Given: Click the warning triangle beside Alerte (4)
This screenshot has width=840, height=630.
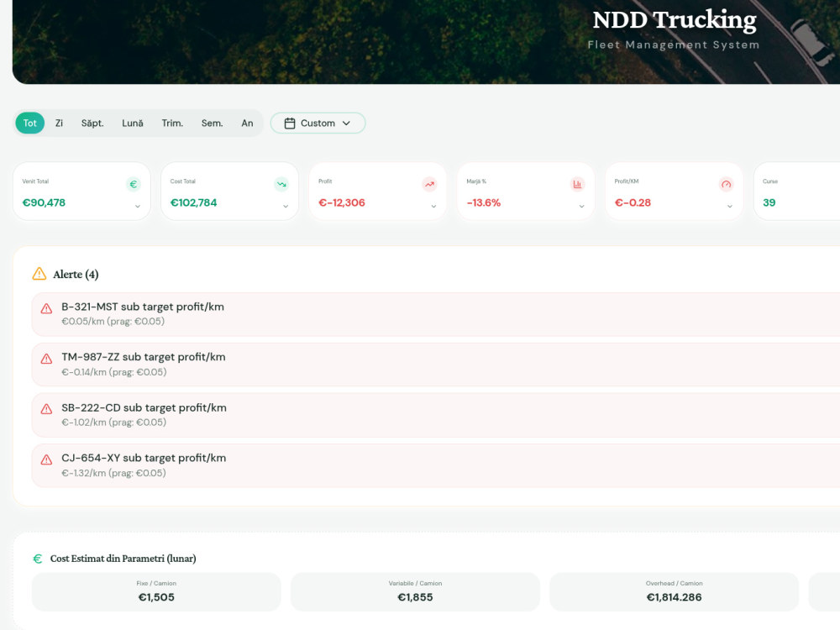Looking at the screenshot, I should [39, 274].
